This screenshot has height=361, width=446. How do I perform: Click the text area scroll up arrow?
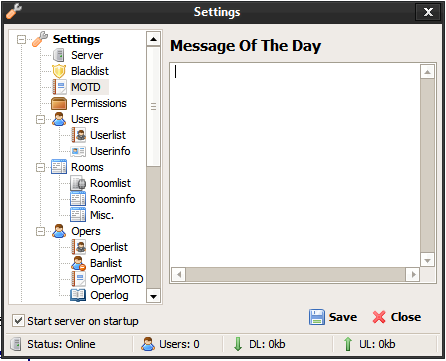coord(427,72)
